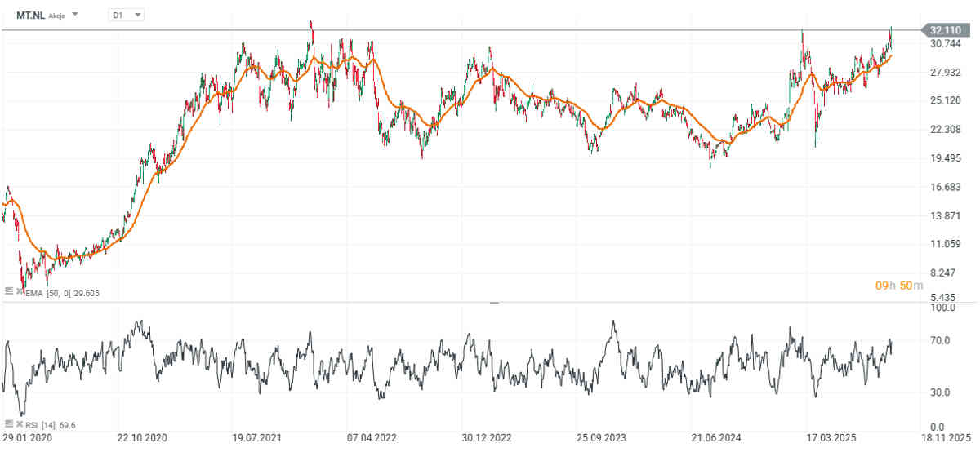Image resolution: width=980 pixels, height=452 pixels.
Task: Click the Akcje instrument type label
Action: (x=58, y=15)
